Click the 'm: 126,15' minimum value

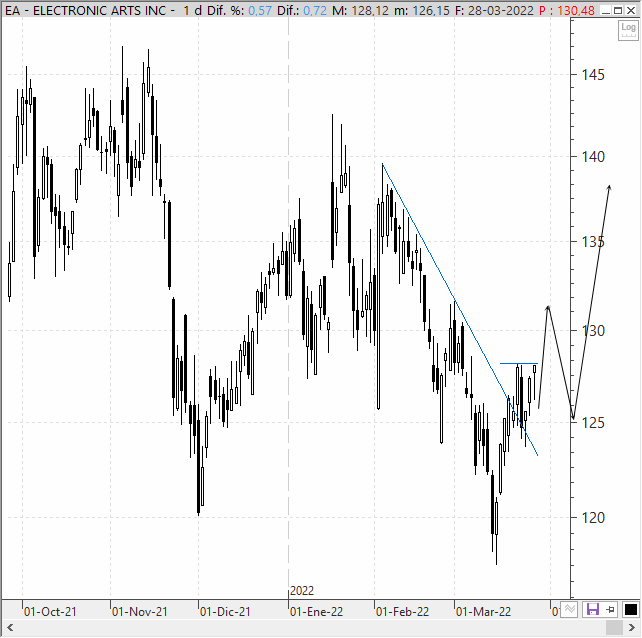click(x=422, y=10)
